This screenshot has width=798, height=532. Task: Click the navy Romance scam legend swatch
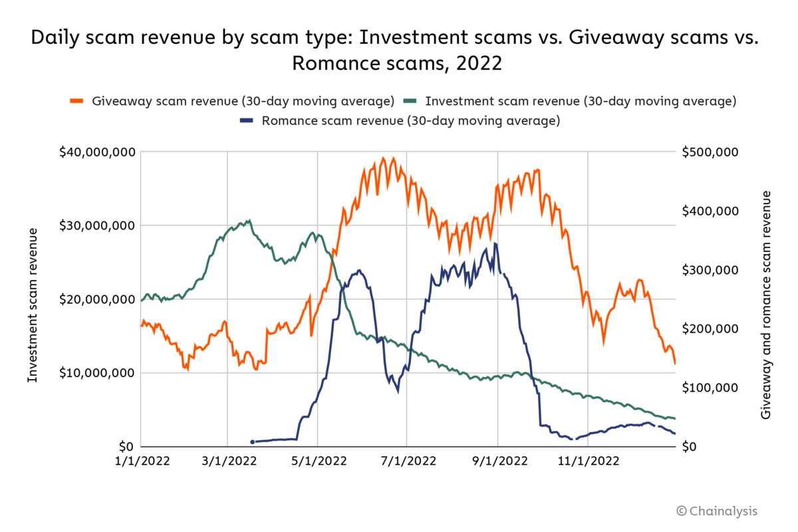point(247,120)
